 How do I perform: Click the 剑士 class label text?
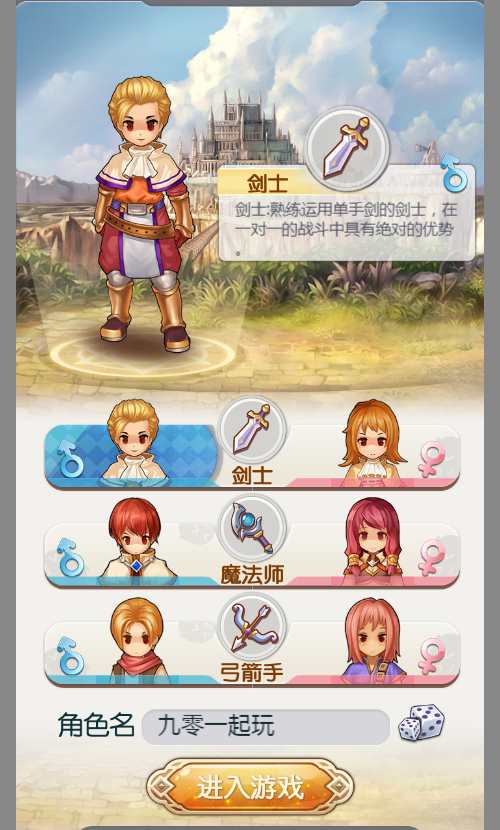click(252, 475)
